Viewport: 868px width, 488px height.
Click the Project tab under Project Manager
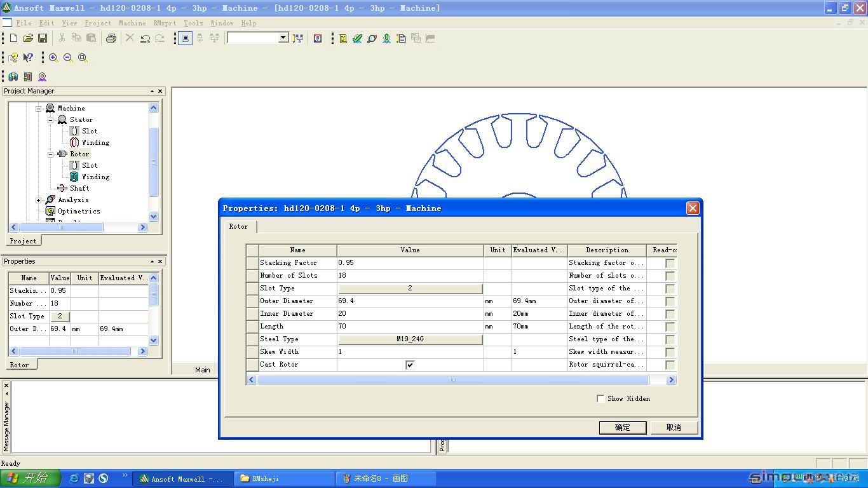23,241
